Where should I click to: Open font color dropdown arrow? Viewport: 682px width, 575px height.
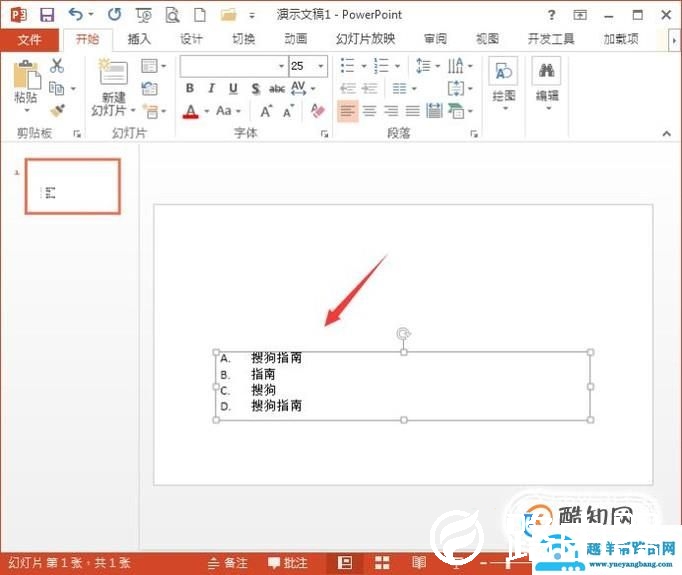[x=207, y=111]
